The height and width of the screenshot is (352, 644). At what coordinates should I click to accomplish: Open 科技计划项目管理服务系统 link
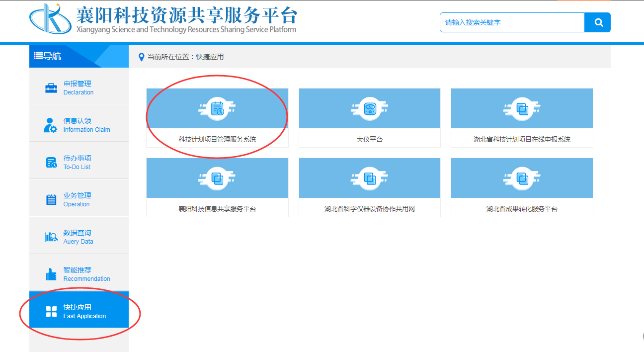217,140
